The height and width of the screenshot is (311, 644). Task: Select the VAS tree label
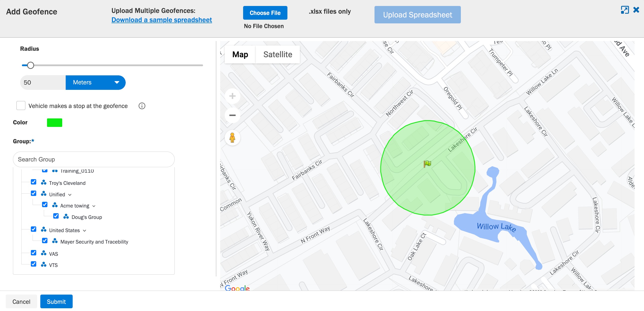pos(54,254)
